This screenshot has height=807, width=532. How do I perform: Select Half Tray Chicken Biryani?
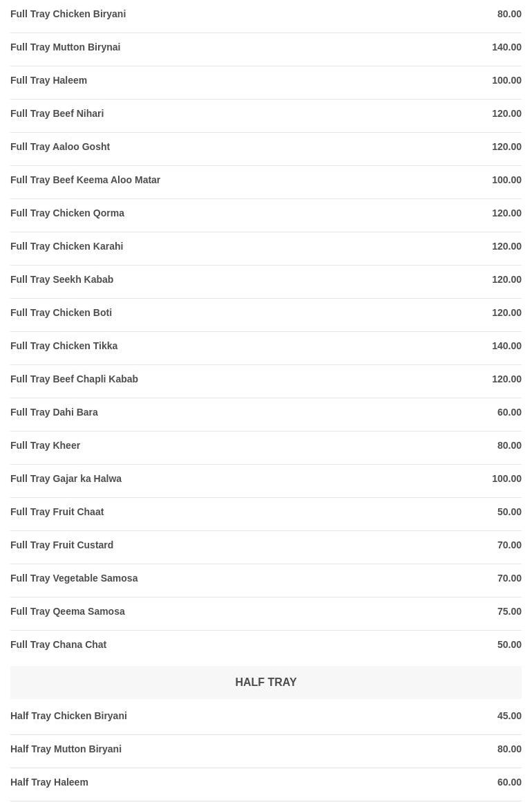(x=68, y=716)
